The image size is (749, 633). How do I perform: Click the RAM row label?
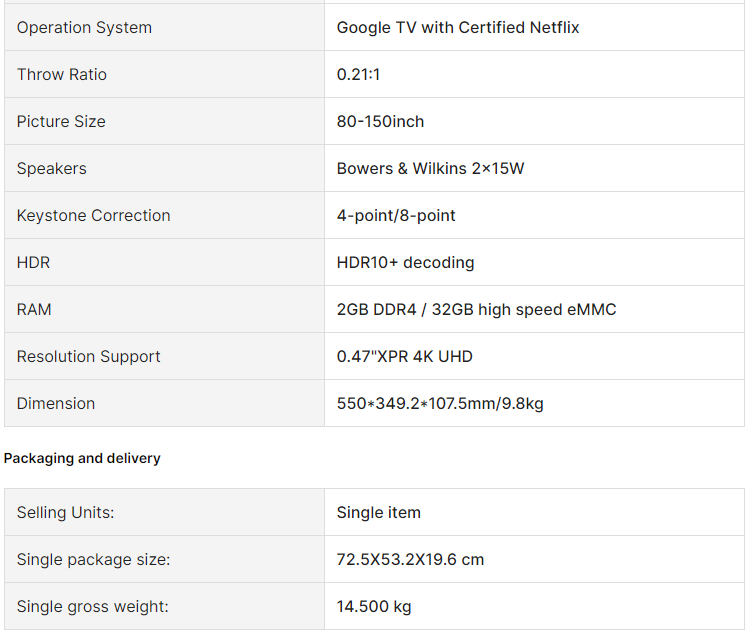34,310
